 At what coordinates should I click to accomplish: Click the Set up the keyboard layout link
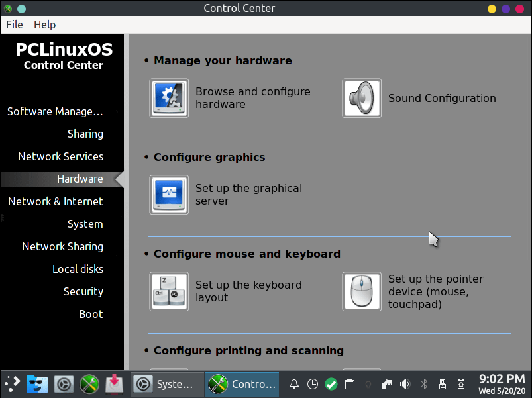[x=248, y=291]
